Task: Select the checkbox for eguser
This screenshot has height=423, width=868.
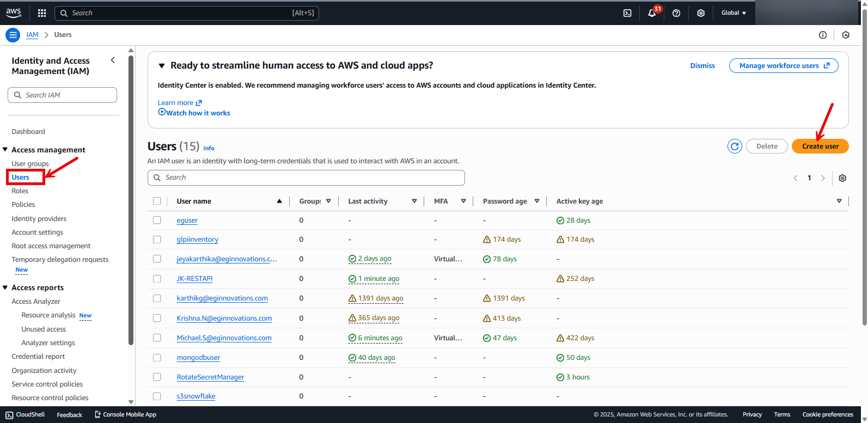Action: [157, 220]
